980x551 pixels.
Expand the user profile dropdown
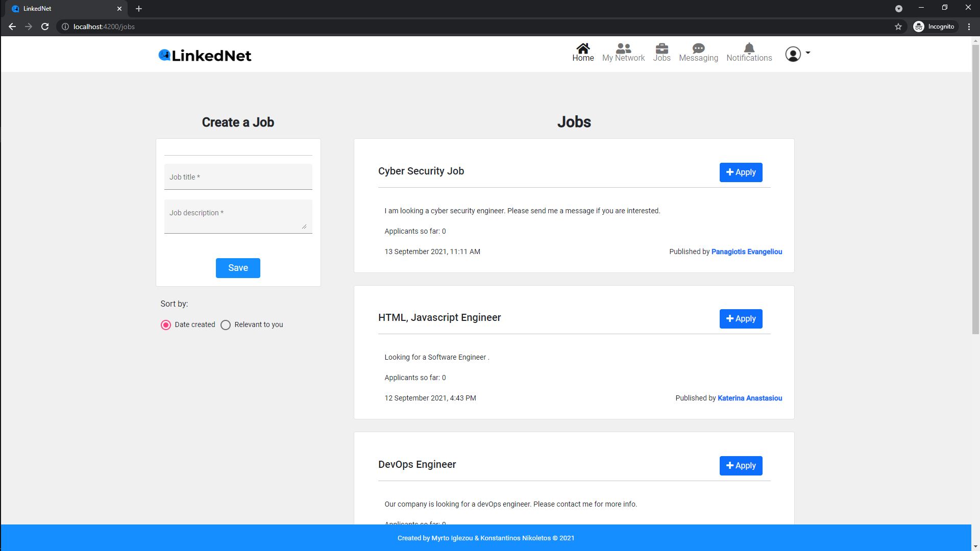(x=798, y=54)
